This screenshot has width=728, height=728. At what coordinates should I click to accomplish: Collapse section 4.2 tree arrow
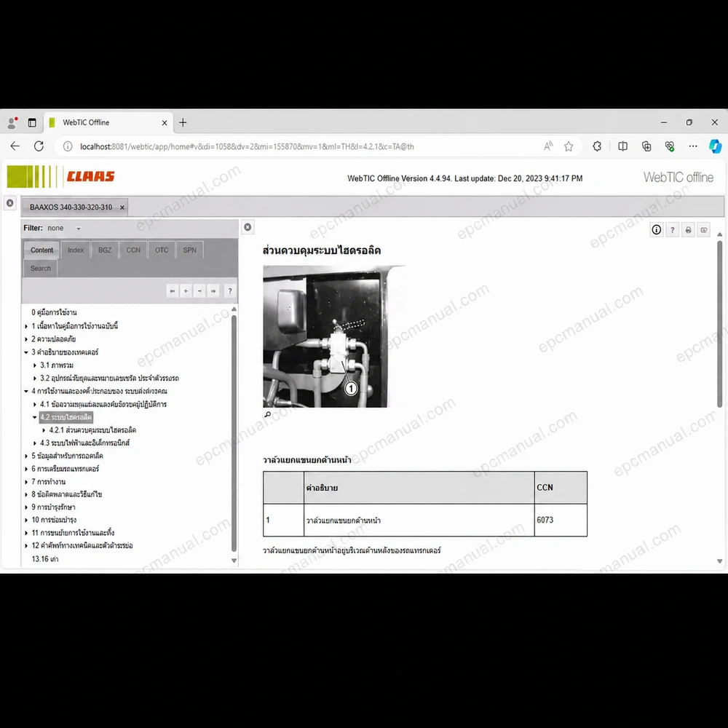pyautogui.click(x=35, y=417)
